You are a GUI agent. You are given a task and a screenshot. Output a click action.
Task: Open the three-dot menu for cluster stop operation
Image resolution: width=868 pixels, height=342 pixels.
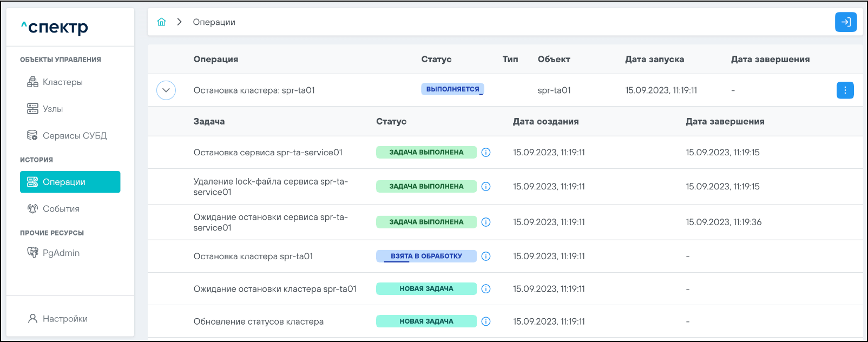[x=845, y=90]
